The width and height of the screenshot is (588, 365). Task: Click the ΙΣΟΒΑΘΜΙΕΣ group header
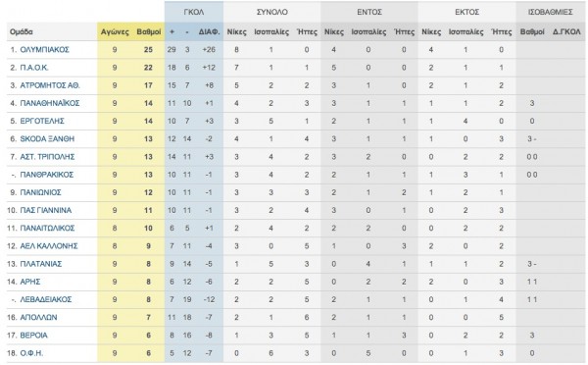550,12
